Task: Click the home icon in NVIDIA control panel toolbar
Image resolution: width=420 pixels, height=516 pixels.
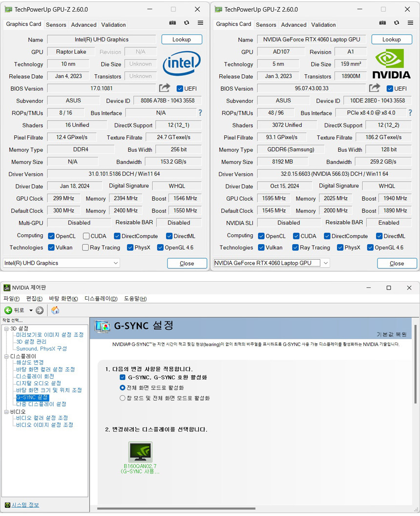Action: pos(55,310)
